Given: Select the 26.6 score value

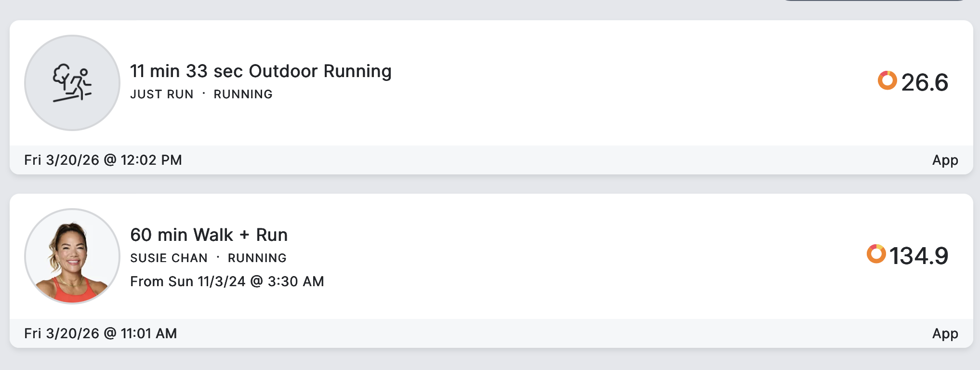Looking at the screenshot, I should click(x=925, y=82).
